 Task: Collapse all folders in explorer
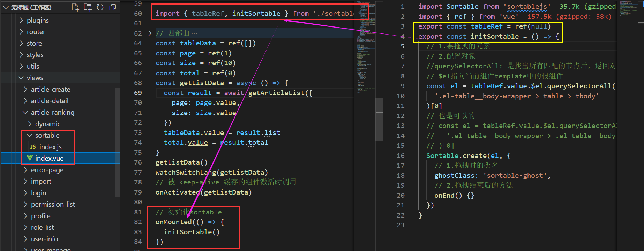(113, 7)
